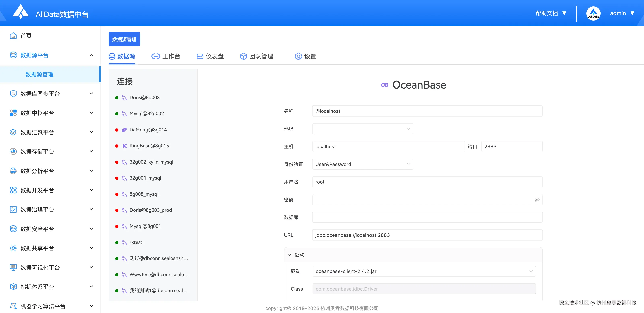Click the 设置 gear icon
The image size is (644, 313).
click(x=298, y=56)
